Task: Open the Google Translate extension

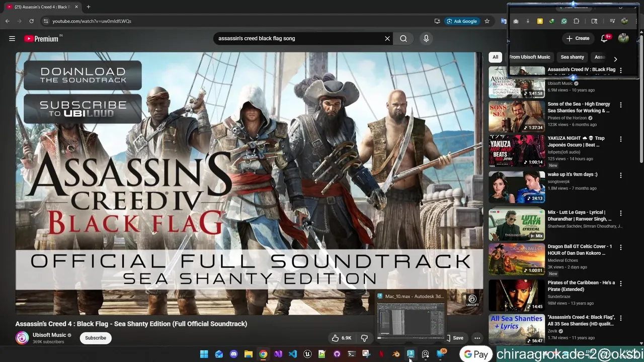Action: pyautogui.click(x=504, y=21)
